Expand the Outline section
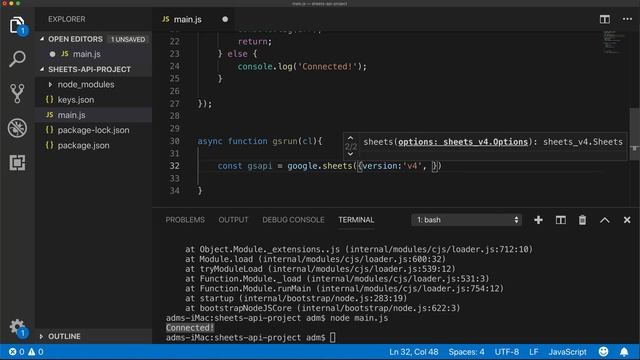This screenshot has height=360, width=640. tap(41, 336)
